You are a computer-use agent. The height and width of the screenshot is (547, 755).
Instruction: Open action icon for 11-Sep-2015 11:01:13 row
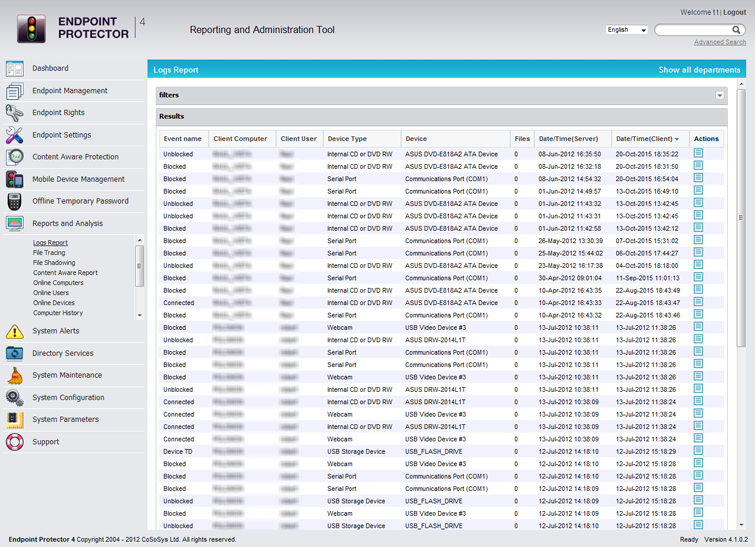[698, 277]
